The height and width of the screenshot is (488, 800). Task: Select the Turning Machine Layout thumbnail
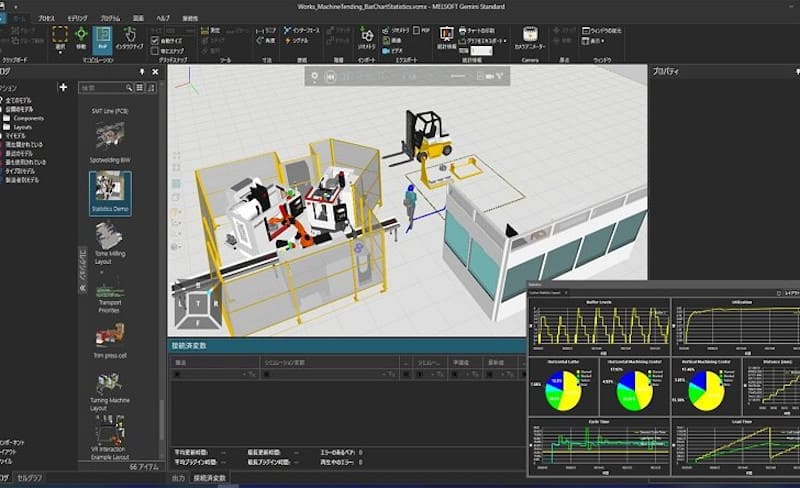point(109,391)
